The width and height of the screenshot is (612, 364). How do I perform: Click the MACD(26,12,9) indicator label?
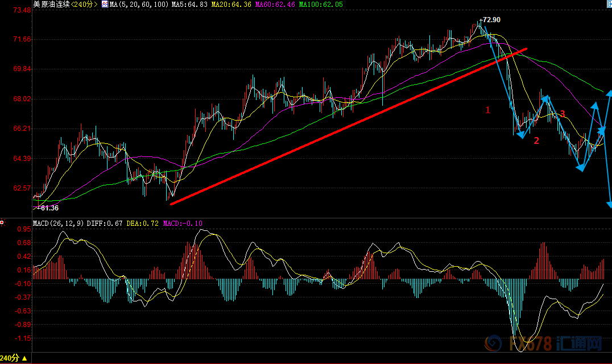59,224
